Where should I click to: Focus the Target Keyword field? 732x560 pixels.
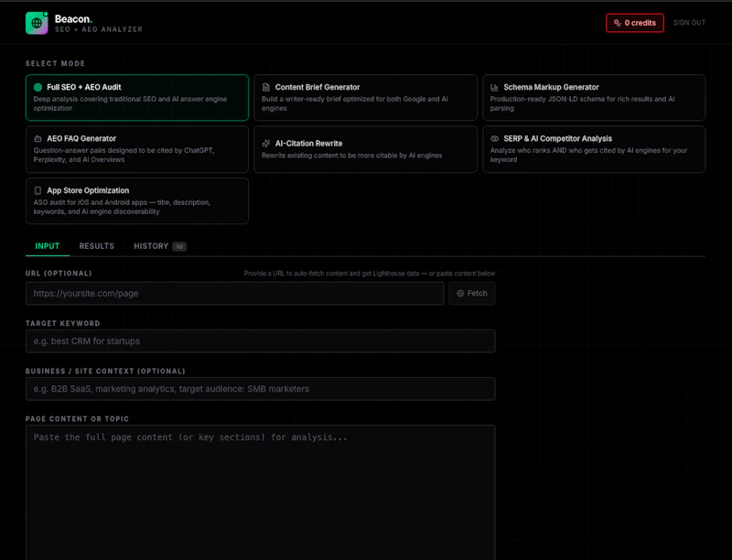(x=261, y=341)
